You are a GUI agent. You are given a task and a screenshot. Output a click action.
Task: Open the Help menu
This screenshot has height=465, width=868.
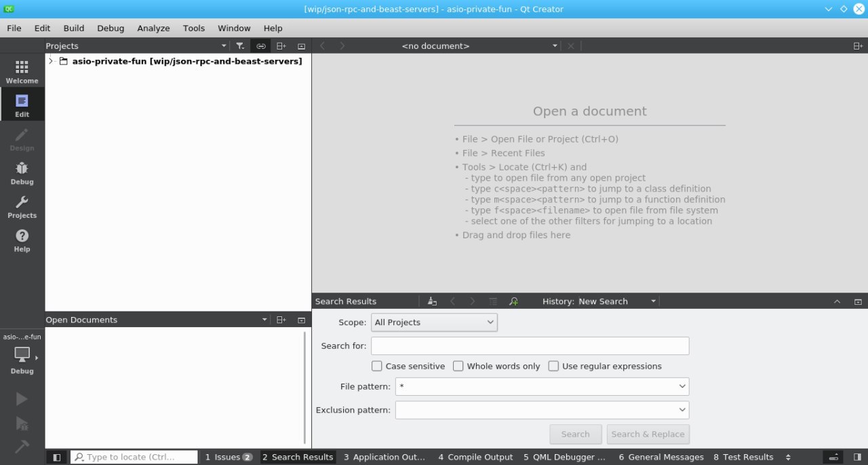tap(273, 28)
